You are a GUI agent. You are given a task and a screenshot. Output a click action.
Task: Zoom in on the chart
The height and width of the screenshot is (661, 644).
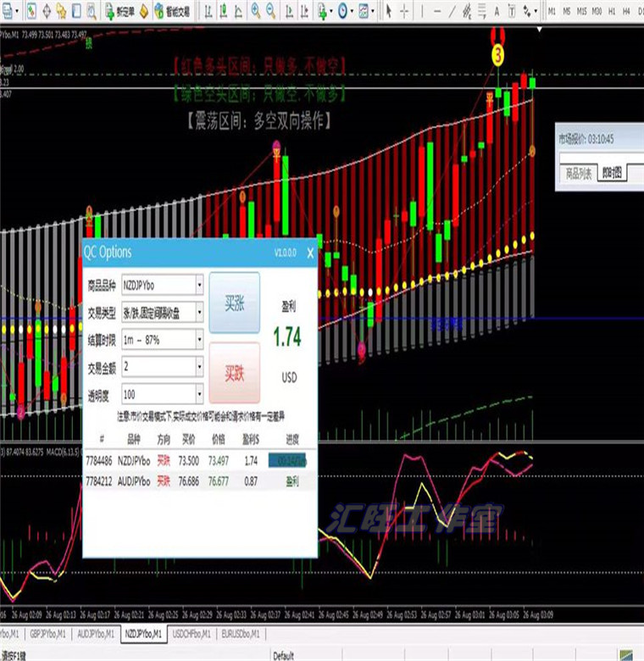pyautogui.click(x=255, y=11)
